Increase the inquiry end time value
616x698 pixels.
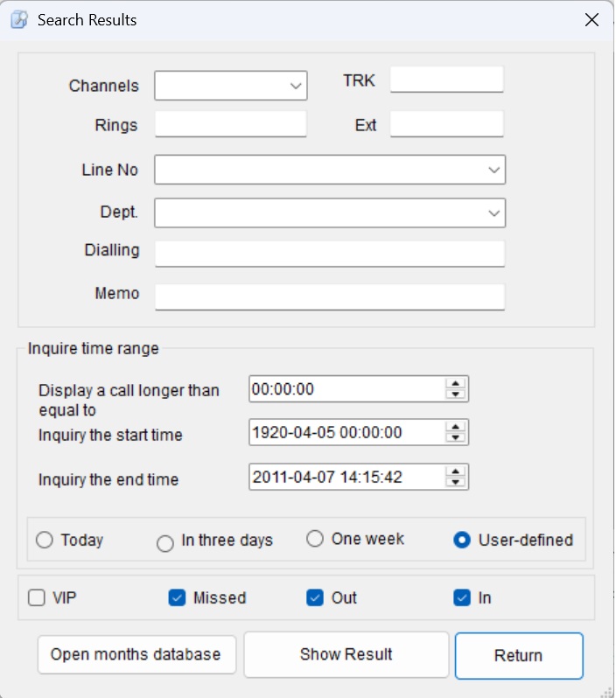click(x=455, y=471)
